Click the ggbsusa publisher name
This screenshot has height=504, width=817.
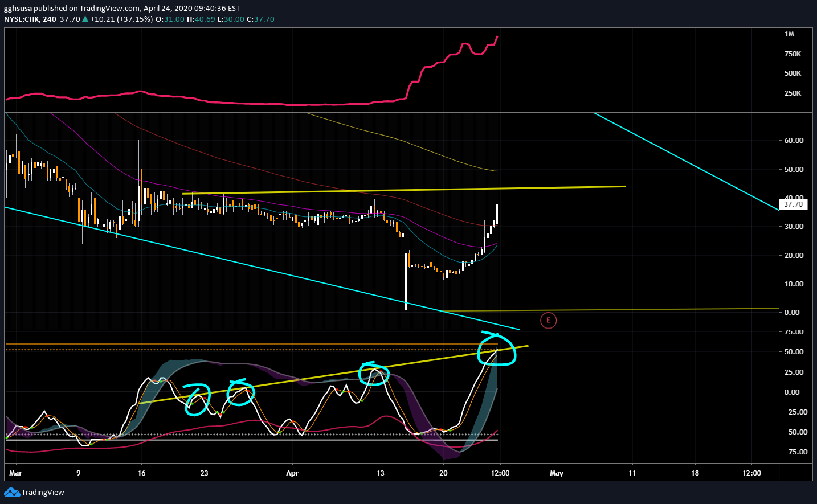click(x=18, y=9)
